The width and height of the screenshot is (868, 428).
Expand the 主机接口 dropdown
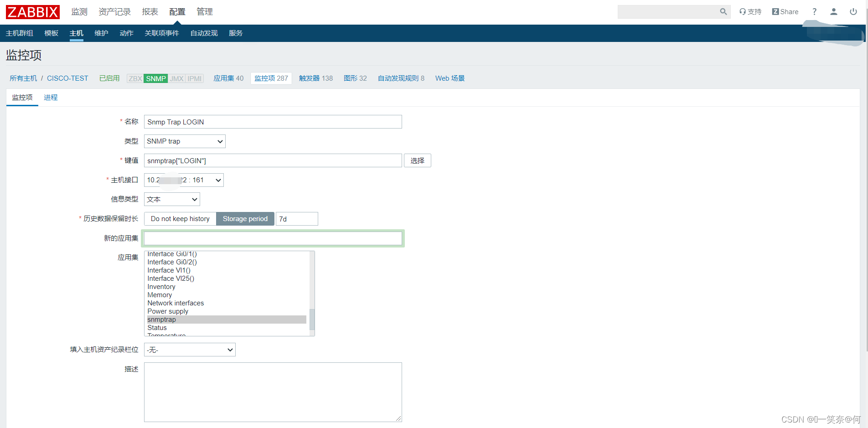184,180
